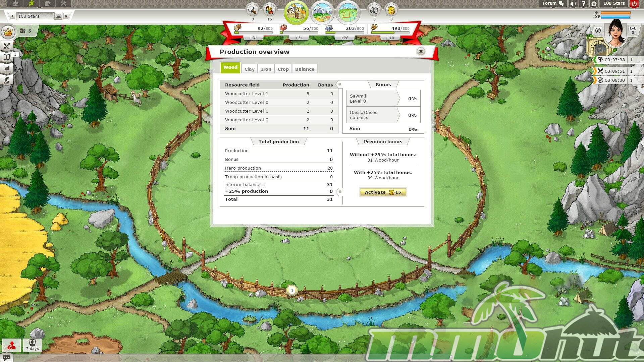Image resolution: width=644 pixels, height=362 pixels.
Task: Toggle sound with the speaker icon
Action: tap(573, 4)
